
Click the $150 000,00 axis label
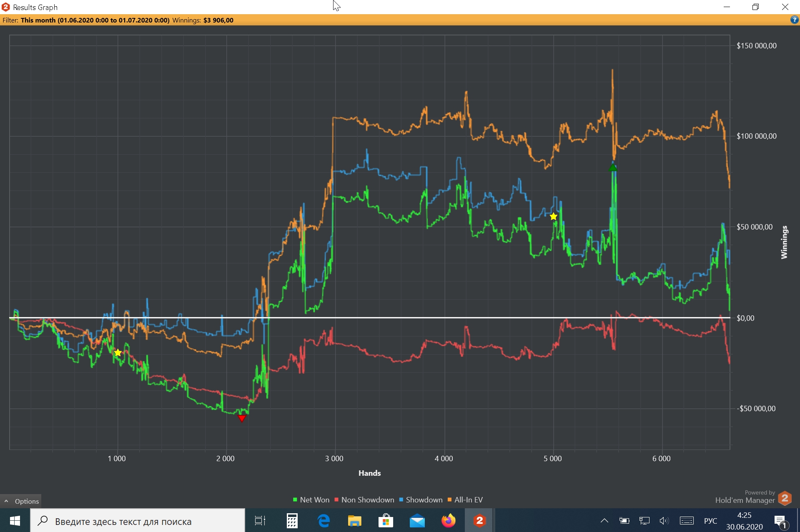pyautogui.click(x=756, y=46)
